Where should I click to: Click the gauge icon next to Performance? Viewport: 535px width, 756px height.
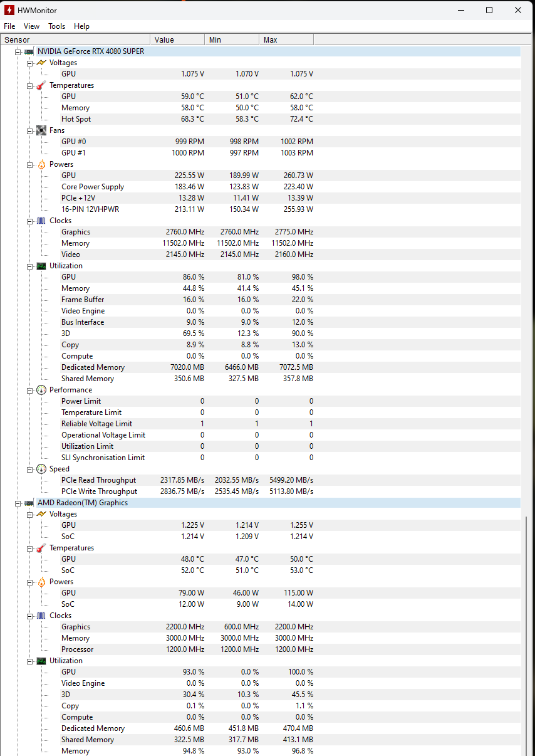click(41, 390)
